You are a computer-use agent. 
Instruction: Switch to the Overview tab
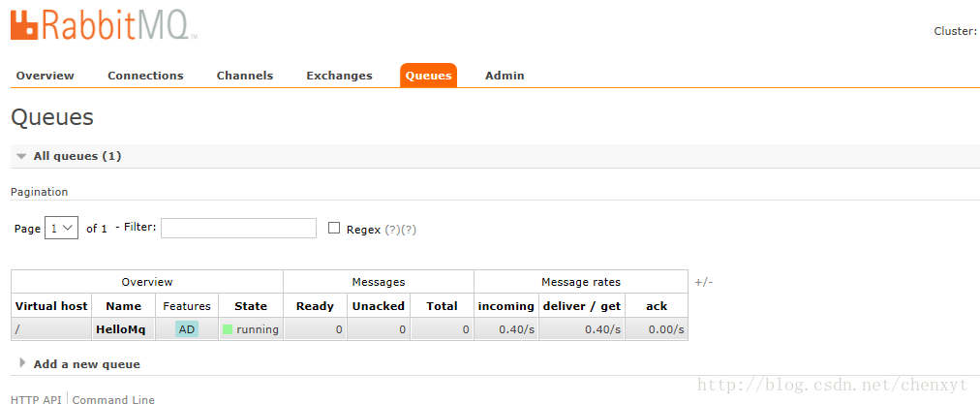(45, 76)
